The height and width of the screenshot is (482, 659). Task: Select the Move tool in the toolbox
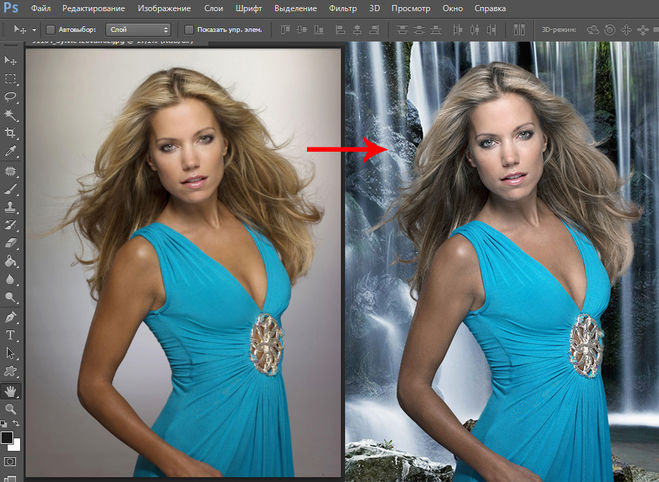tap(10, 61)
